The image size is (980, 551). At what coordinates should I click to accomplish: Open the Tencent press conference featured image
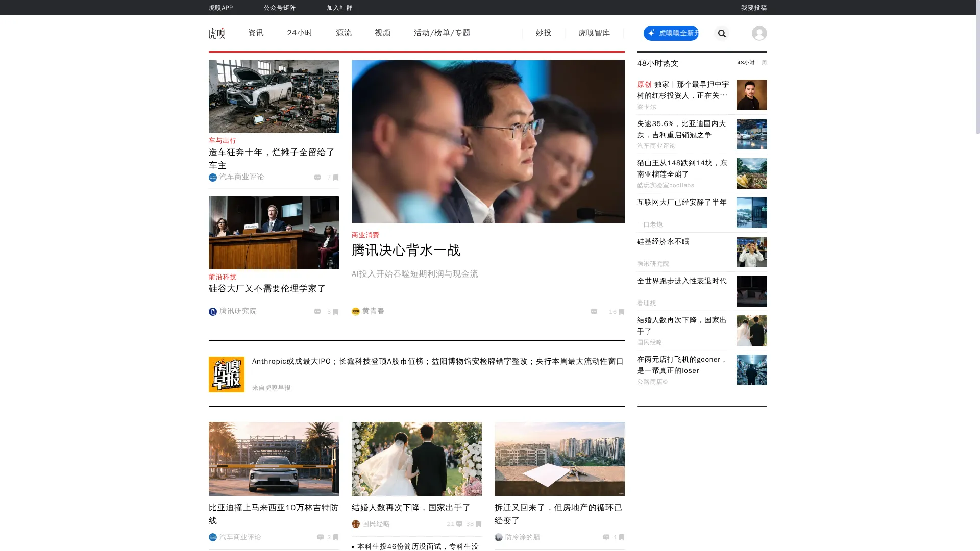pyautogui.click(x=488, y=142)
